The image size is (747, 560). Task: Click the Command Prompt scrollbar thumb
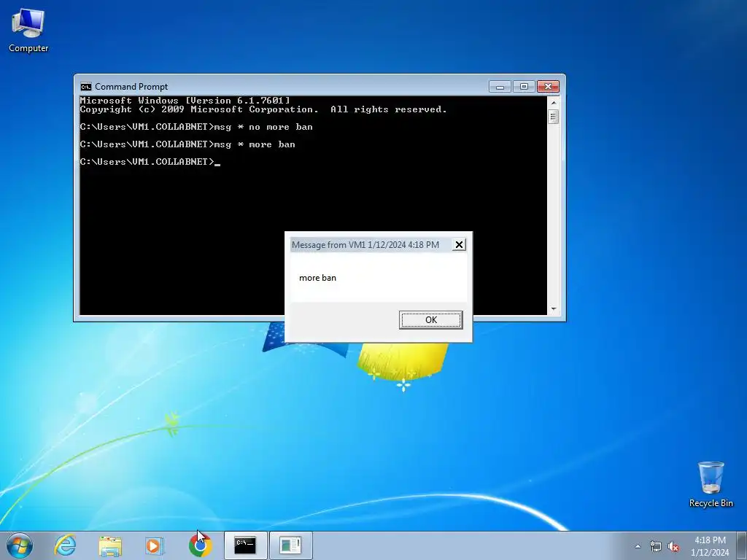(x=553, y=117)
